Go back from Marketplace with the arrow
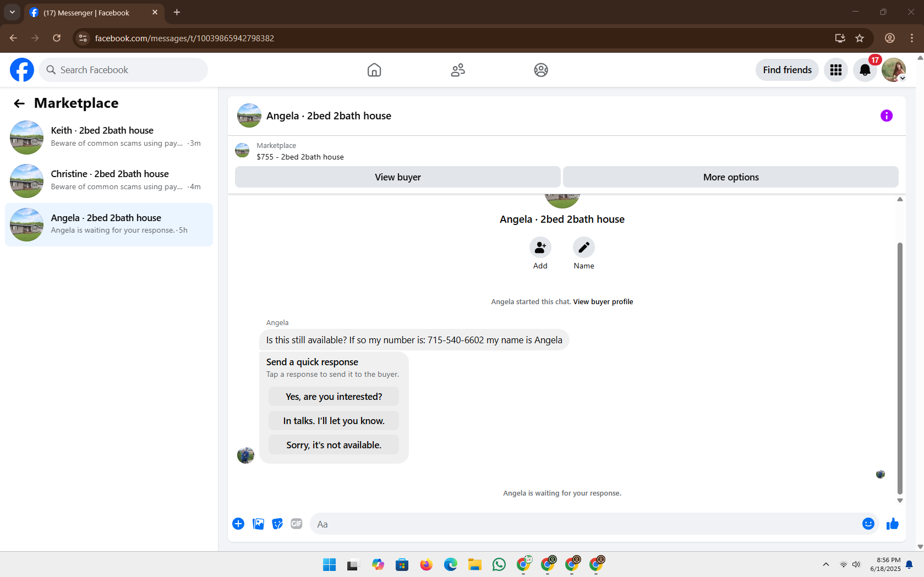The width and height of the screenshot is (924, 577). [19, 103]
